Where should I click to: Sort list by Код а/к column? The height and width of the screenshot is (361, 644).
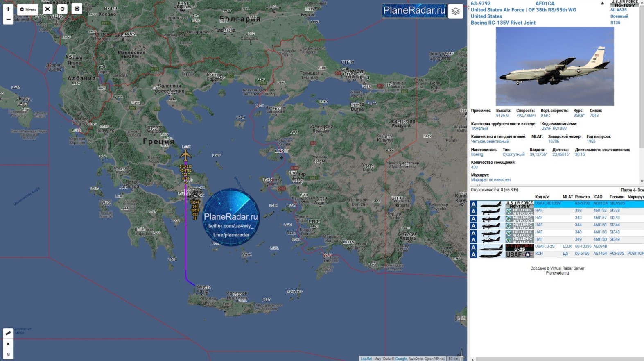[542, 197]
